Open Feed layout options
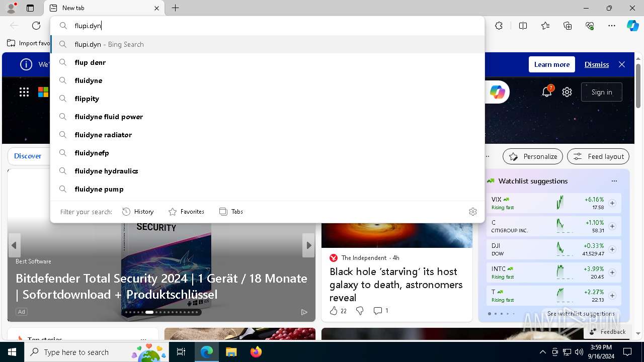This screenshot has height=362, width=644. (598, 156)
